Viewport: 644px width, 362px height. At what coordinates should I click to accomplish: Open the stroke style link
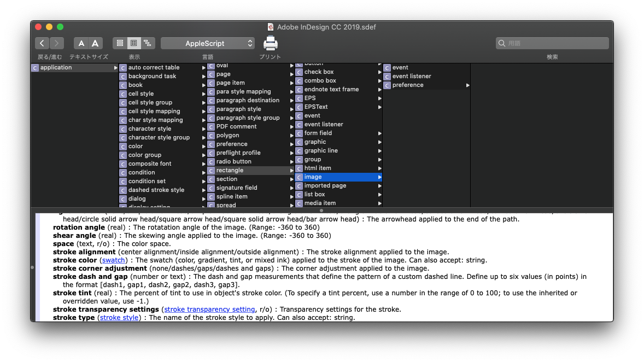(119, 318)
